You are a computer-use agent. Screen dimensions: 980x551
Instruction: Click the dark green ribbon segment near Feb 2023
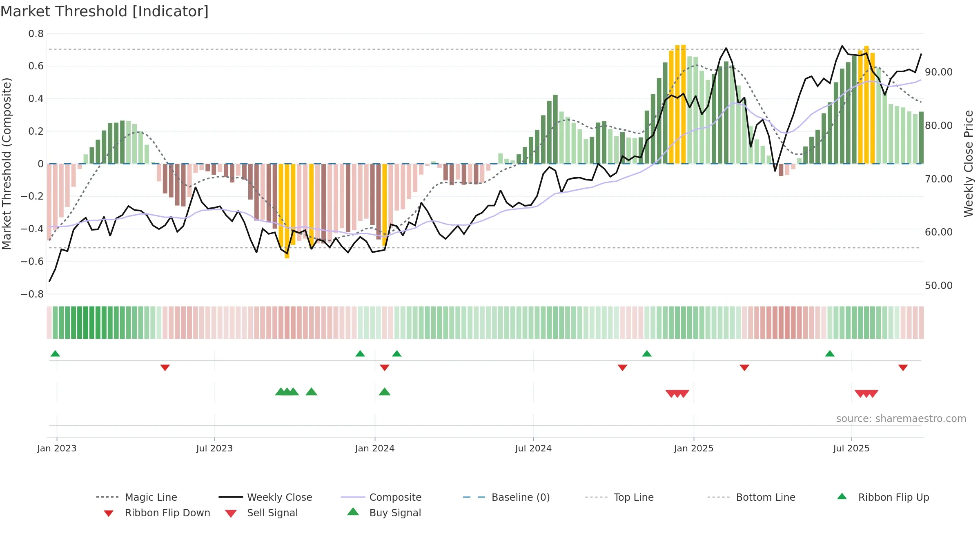[x=86, y=322]
